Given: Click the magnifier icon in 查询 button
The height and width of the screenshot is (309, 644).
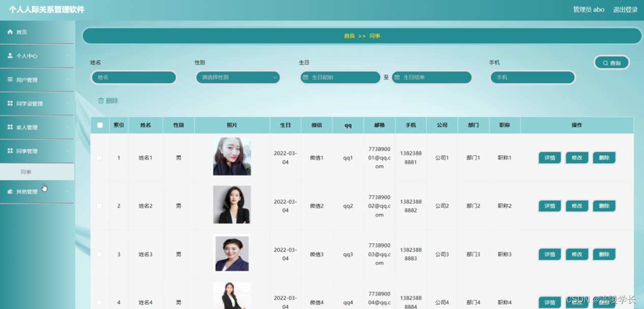Looking at the screenshot, I should coord(605,63).
